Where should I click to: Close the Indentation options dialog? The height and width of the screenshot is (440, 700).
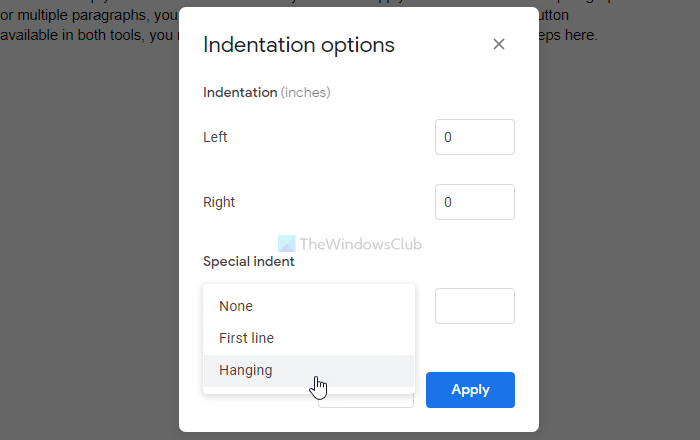click(x=499, y=45)
